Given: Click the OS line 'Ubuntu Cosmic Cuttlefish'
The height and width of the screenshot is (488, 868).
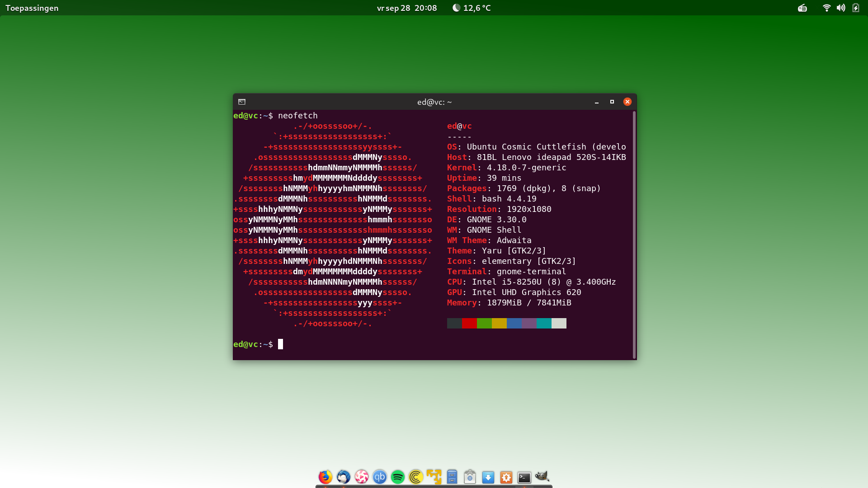Looking at the screenshot, I should [527, 147].
